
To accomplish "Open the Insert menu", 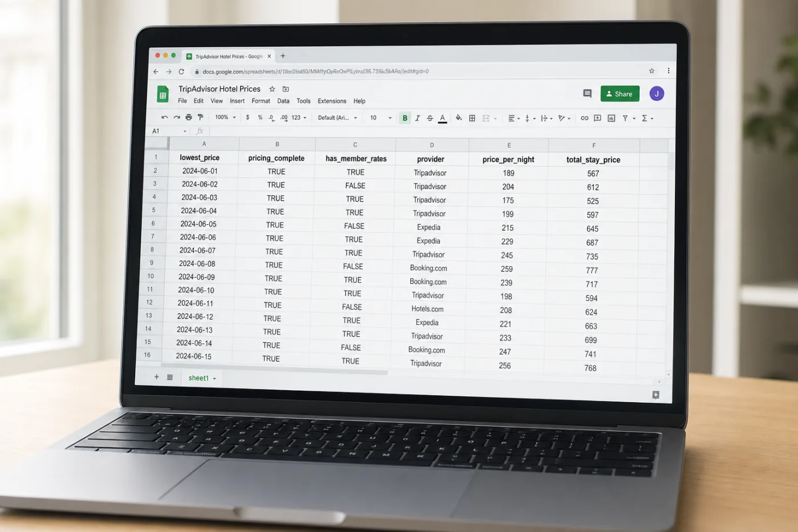I will click(237, 101).
